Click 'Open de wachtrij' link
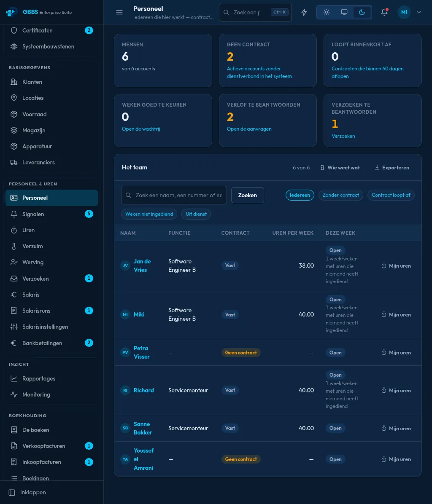Image resolution: width=432 pixels, height=504 pixels. click(x=141, y=129)
